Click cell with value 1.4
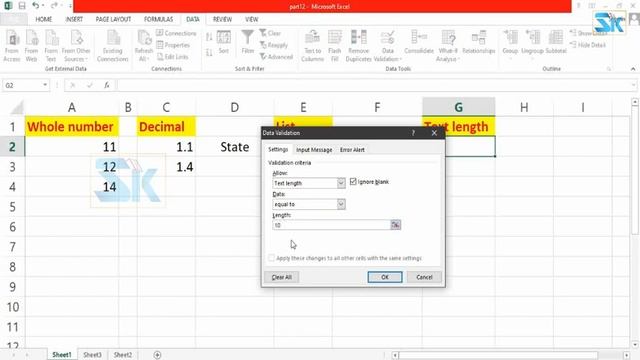Viewport: 640px width, 360px height. coord(167,167)
